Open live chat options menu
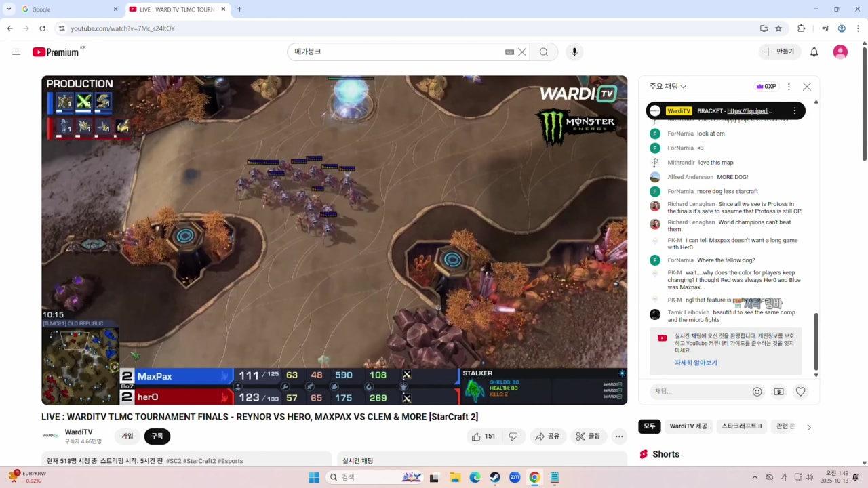This screenshot has height=488, width=868. point(789,87)
